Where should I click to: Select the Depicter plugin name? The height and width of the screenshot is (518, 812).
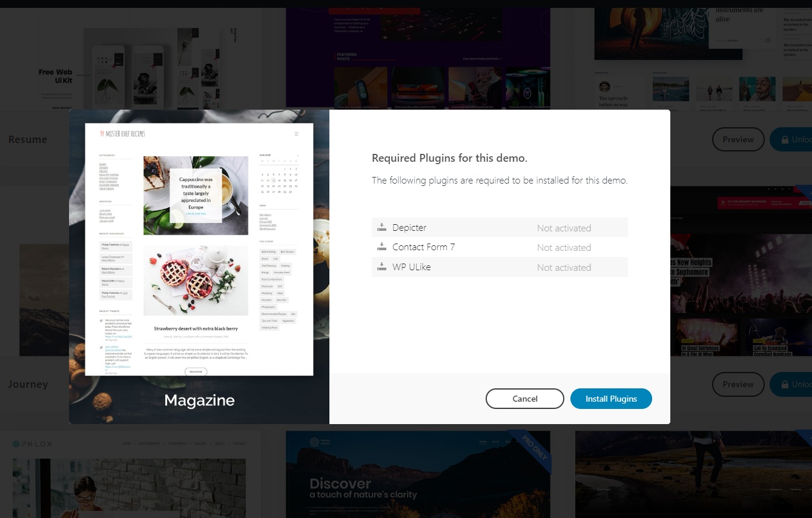[409, 228]
